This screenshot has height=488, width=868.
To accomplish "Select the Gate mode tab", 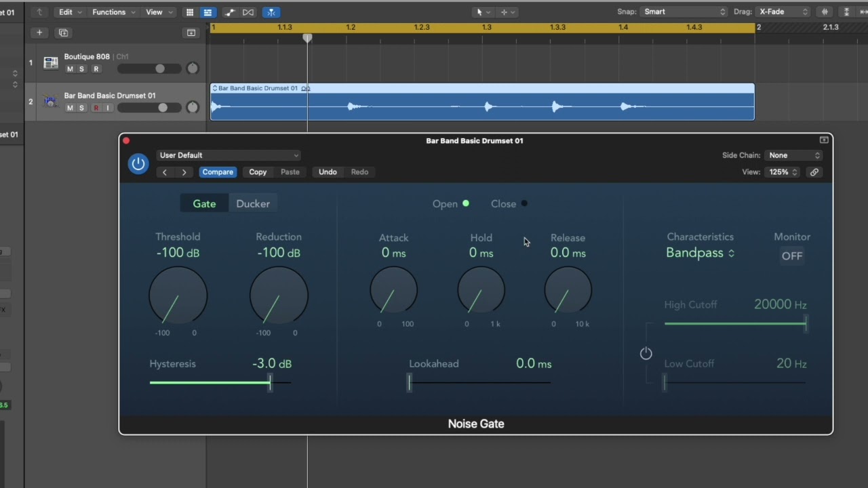I will click(x=204, y=203).
